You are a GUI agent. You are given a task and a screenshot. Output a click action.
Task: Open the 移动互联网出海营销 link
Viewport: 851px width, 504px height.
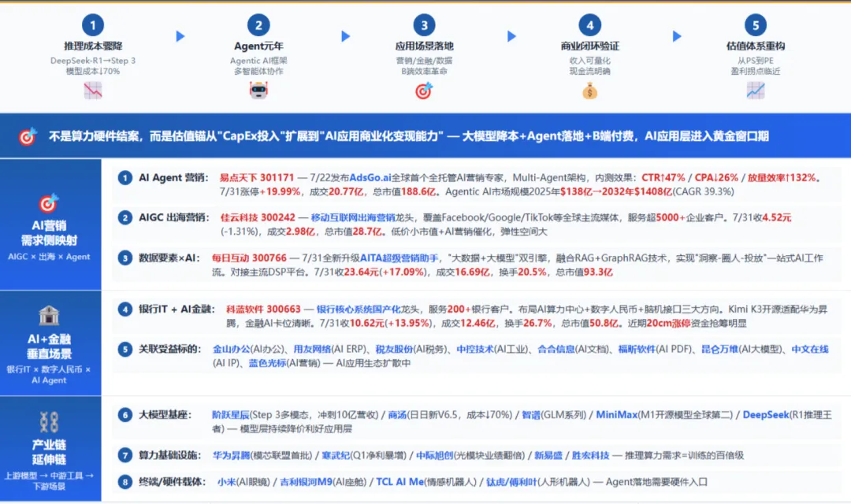(x=353, y=217)
